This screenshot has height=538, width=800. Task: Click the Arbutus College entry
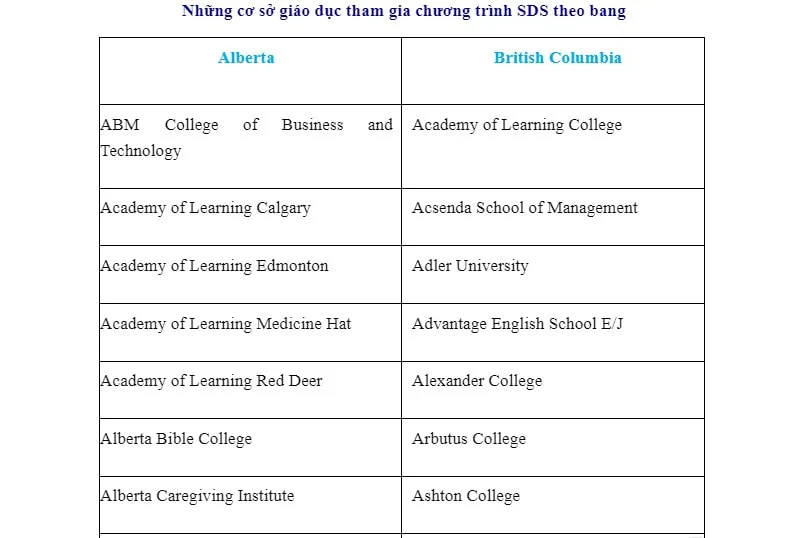[468, 439]
